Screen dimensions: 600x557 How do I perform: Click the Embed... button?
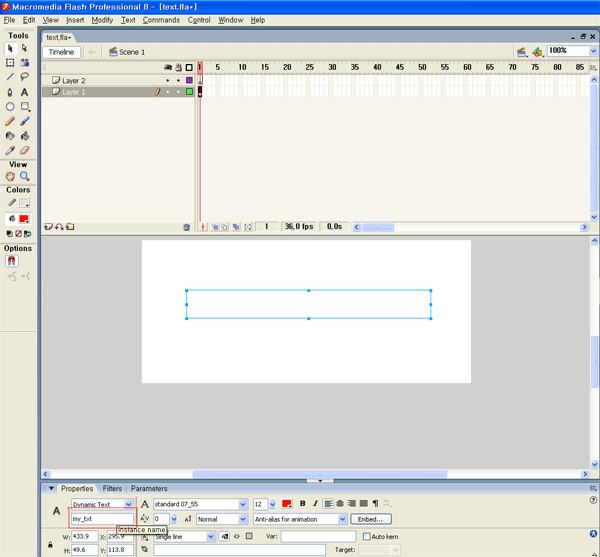(371, 519)
